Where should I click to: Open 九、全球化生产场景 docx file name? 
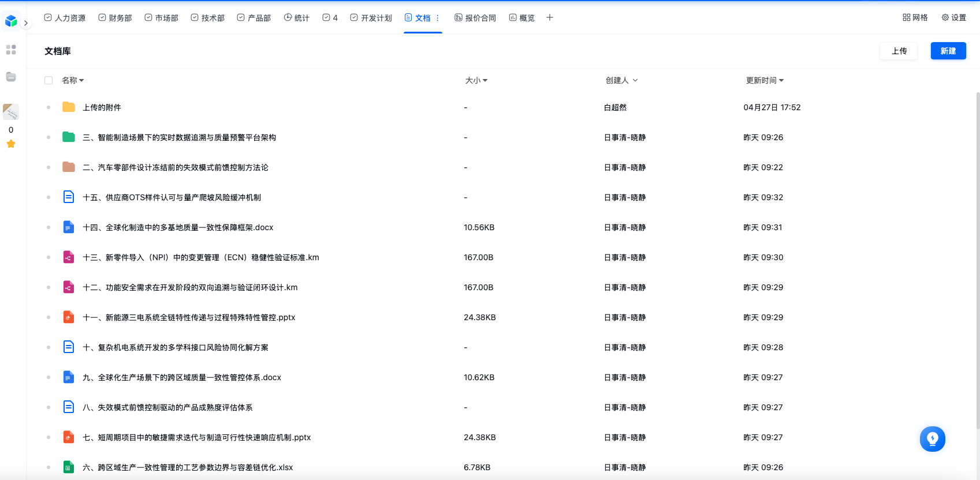point(182,377)
